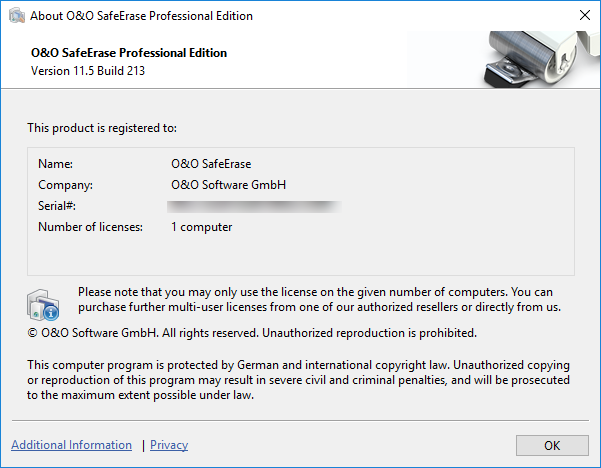Screen dimensions: 601x468
Task: Open the Privacy link
Action: pos(169,445)
